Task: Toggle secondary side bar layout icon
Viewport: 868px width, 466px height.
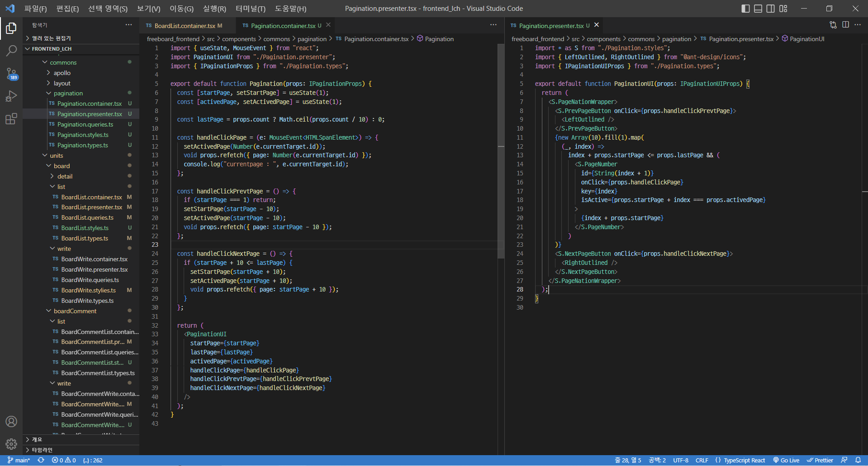Action: pos(771,9)
